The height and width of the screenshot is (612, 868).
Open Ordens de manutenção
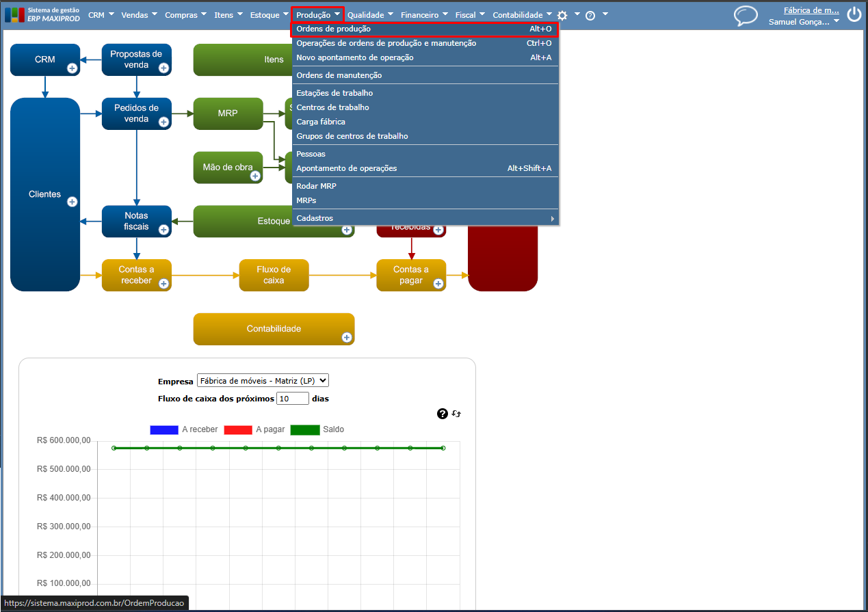pos(425,75)
